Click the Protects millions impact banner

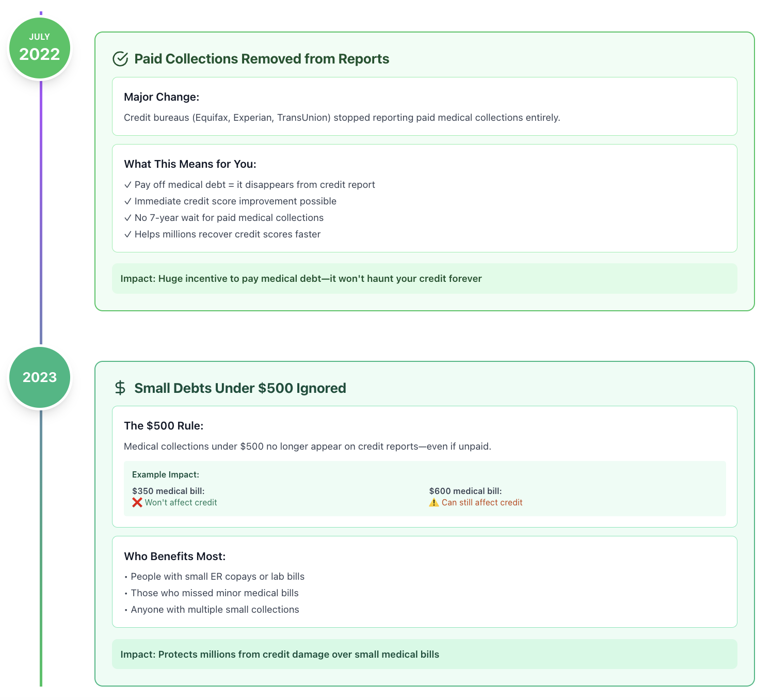pyautogui.click(x=425, y=655)
